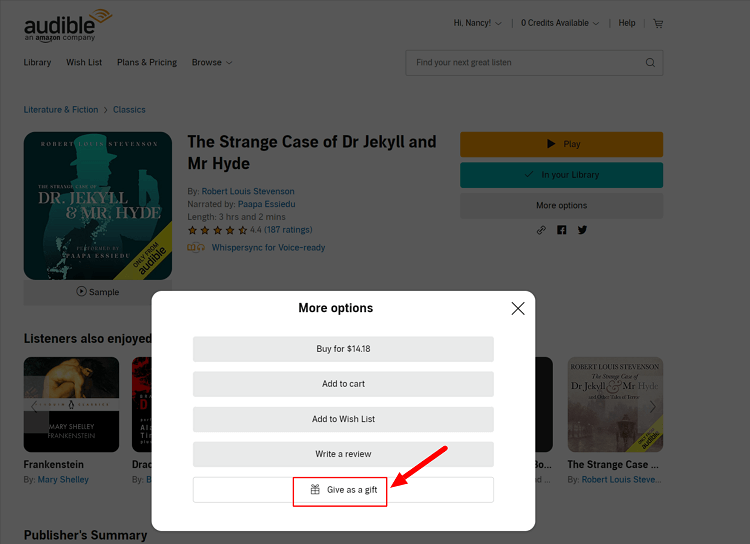Open Plans & Pricing nav item
The width and height of the screenshot is (750, 544).
tap(147, 63)
